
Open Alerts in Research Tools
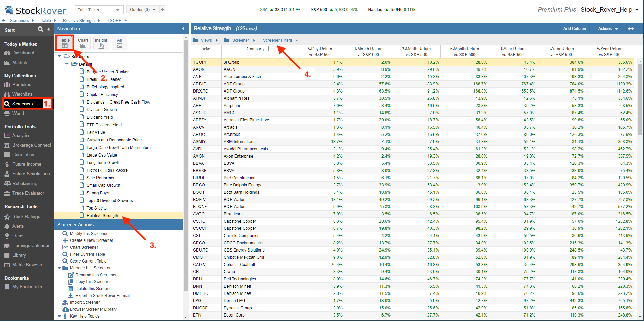point(18,226)
